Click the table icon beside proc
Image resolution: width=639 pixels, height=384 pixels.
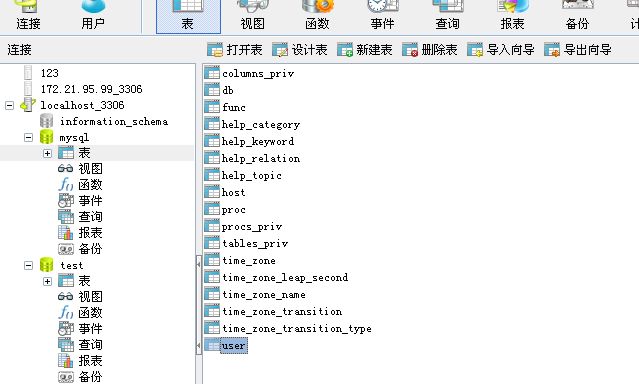tap(212, 209)
